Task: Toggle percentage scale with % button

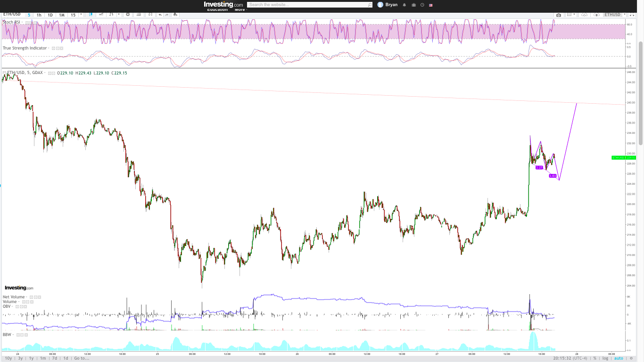Action: pos(594,358)
